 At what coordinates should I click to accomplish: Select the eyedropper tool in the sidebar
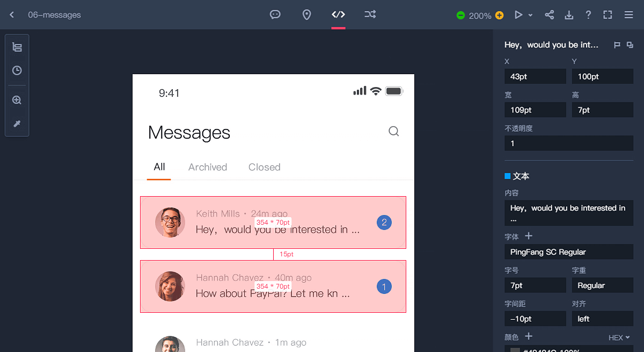(17, 124)
